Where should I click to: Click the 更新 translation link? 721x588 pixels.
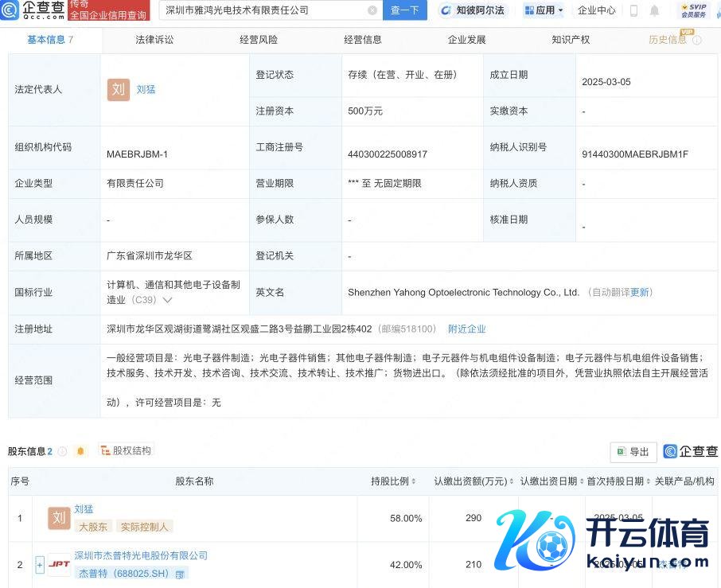point(640,292)
